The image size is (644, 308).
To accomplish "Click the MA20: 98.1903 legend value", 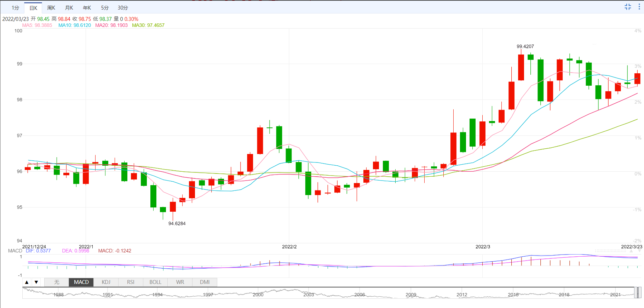I will click(x=111, y=25).
